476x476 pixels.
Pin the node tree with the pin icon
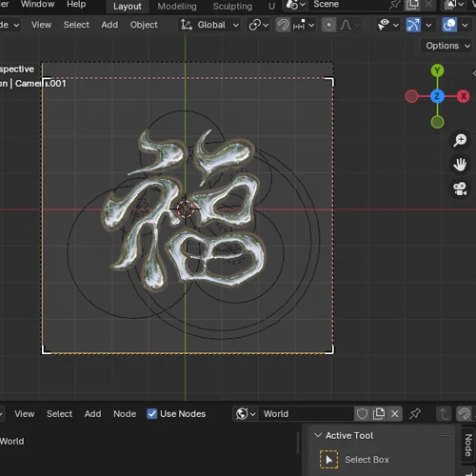coord(415,414)
